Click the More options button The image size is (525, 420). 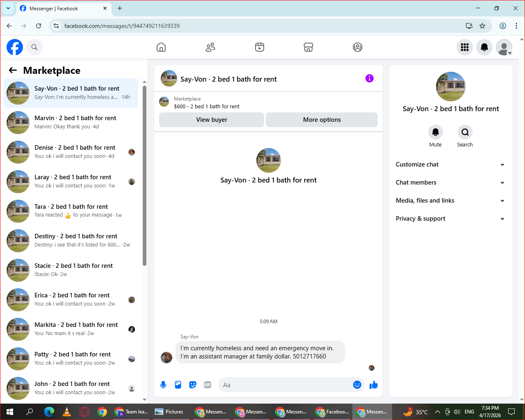pyautogui.click(x=322, y=120)
